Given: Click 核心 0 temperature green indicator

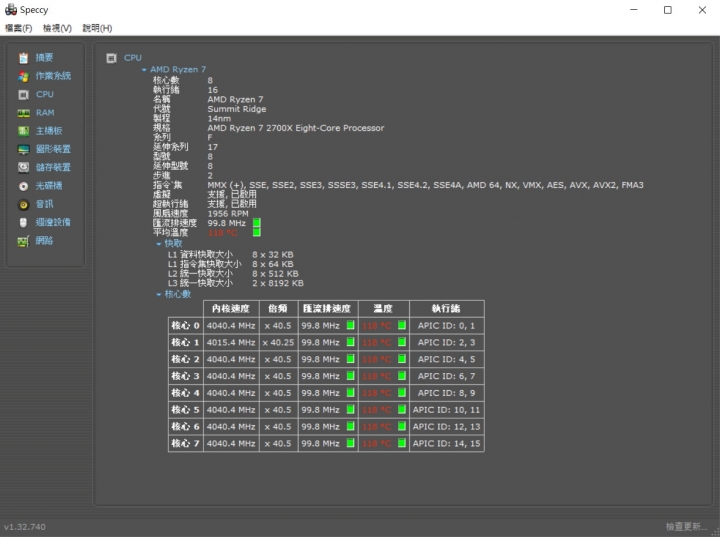Looking at the screenshot, I should [x=402, y=325].
